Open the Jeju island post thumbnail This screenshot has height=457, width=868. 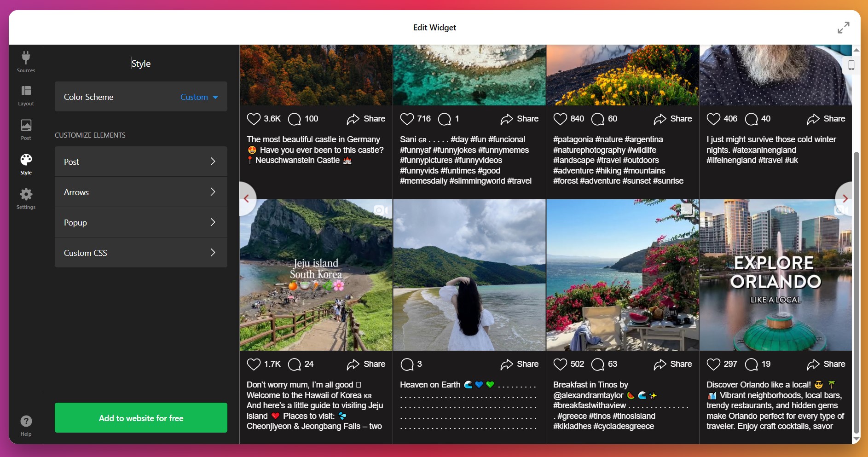click(x=316, y=275)
